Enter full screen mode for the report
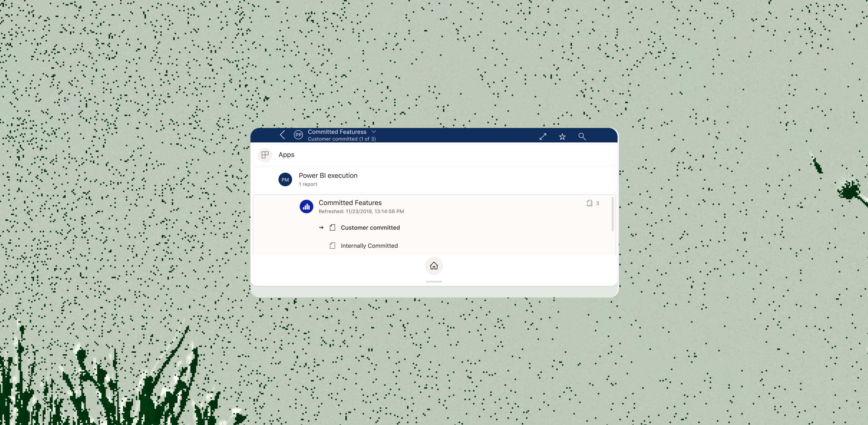The image size is (868, 425). (x=543, y=137)
